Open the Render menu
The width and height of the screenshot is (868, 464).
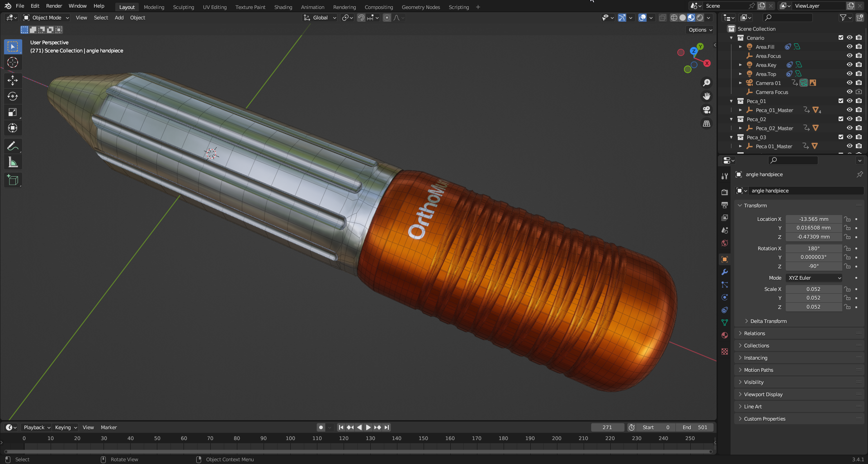pyautogui.click(x=54, y=6)
